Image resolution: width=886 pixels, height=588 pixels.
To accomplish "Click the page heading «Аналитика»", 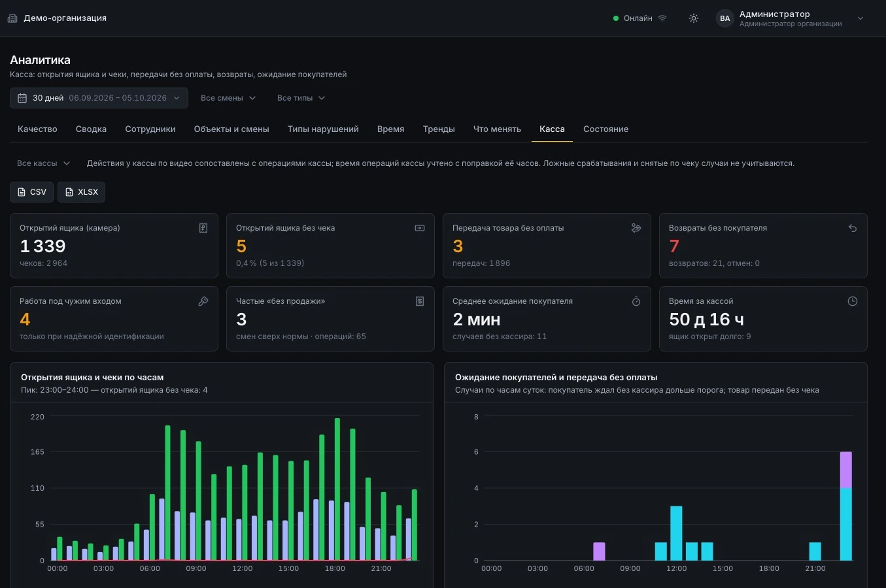I will click(x=41, y=60).
